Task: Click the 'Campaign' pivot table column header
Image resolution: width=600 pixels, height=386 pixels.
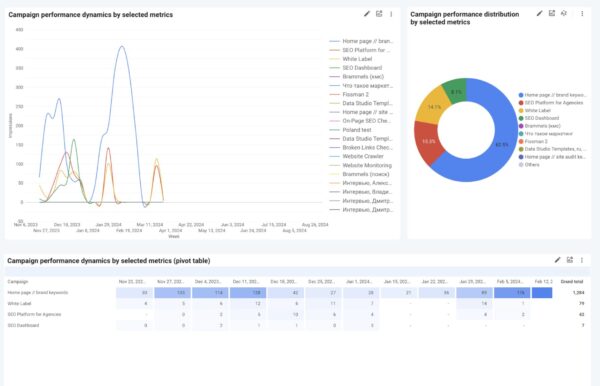Action: (18, 282)
